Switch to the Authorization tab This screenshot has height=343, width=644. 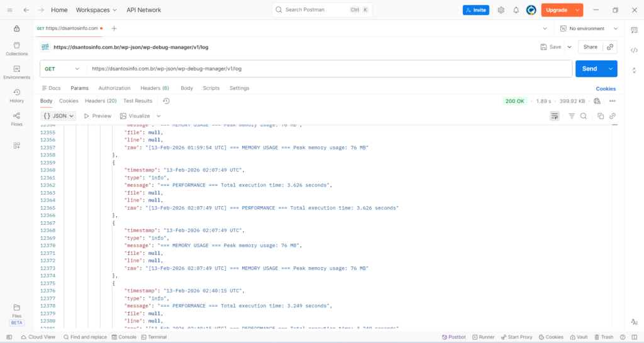coord(114,89)
